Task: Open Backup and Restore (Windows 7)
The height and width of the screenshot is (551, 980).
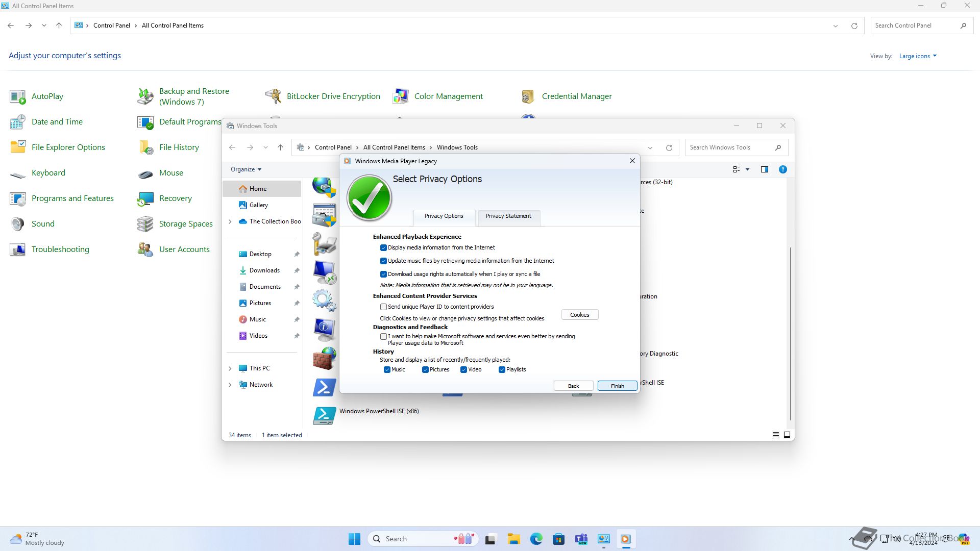Action: coord(184,96)
